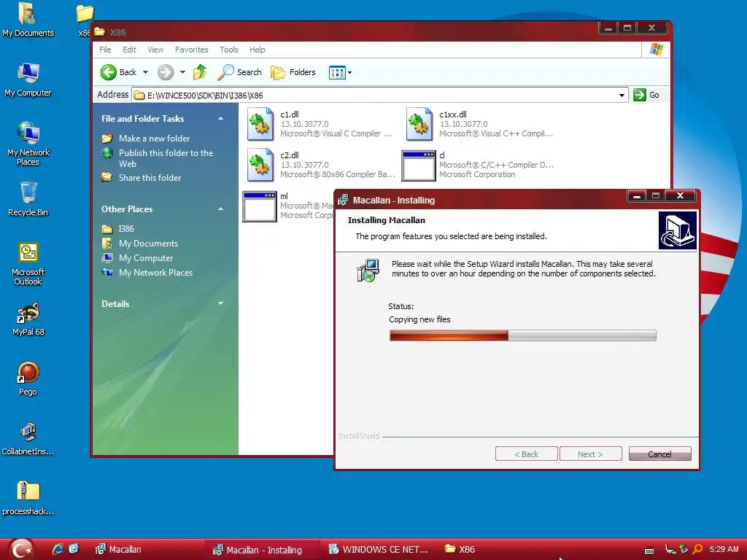Open the Help menu
The width and height of the screenshot is (747, 560).
pyautogui.click(x=258, y=50)
